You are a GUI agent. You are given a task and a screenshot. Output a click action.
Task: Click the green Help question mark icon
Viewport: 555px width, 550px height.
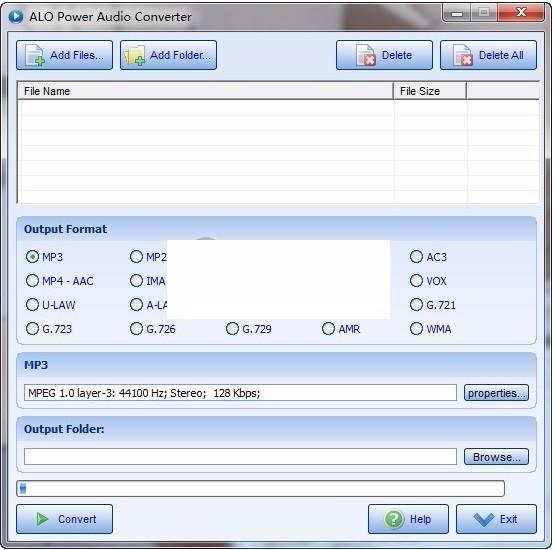(x=393, y=520)
